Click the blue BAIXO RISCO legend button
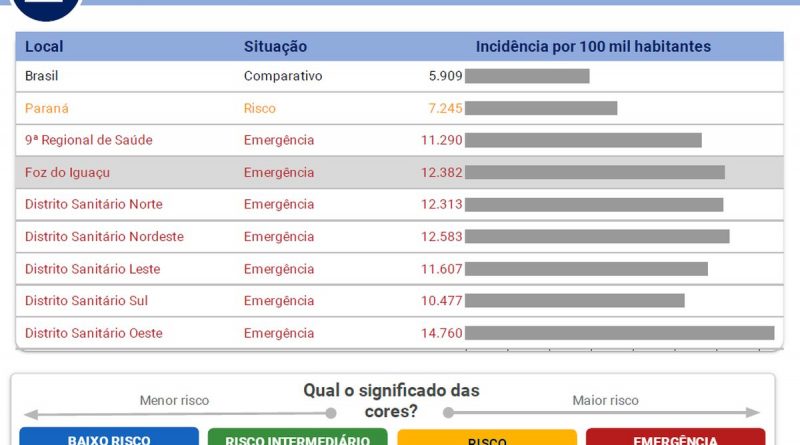 click(x=109, y=438)
